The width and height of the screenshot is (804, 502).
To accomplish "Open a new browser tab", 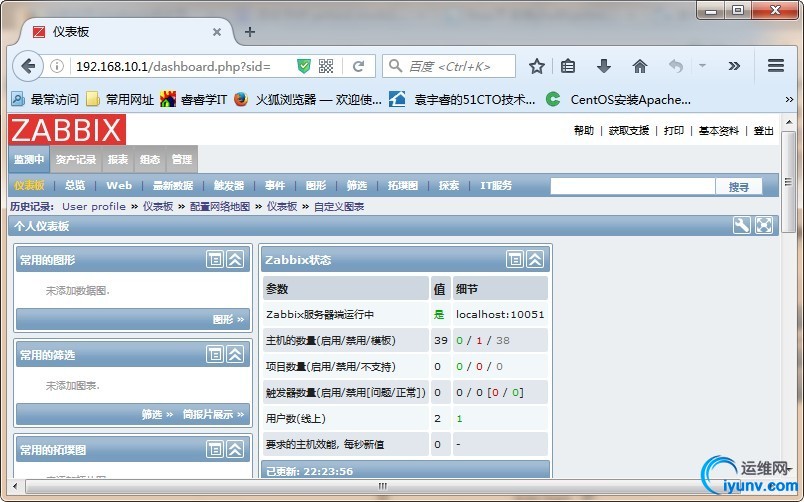I will point(250,32).
